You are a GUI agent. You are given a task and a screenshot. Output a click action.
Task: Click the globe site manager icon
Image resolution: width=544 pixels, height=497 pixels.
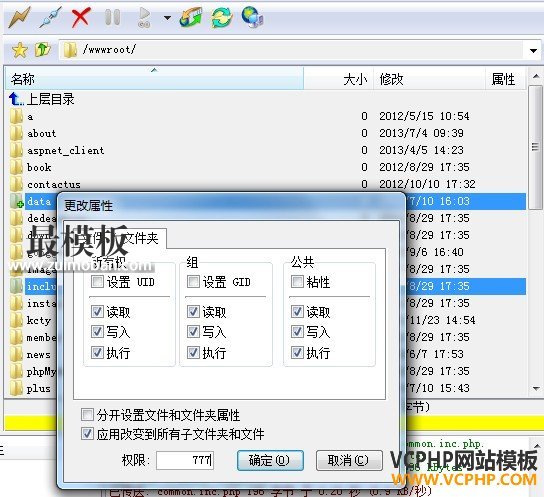(253, 17)
